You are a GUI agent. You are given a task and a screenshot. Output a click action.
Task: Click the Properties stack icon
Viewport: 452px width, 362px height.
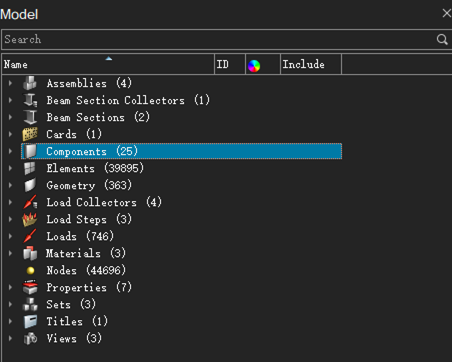(x=30, y=287)
